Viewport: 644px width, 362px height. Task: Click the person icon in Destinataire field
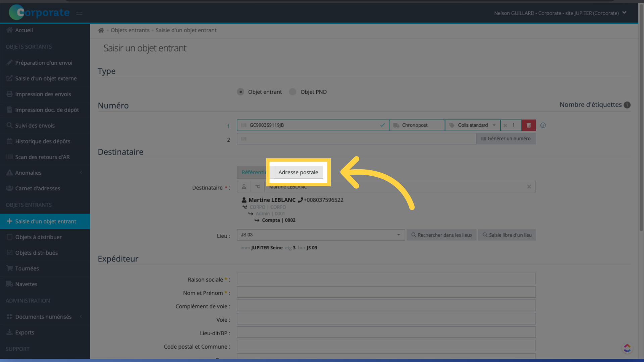tap(244, 186)
